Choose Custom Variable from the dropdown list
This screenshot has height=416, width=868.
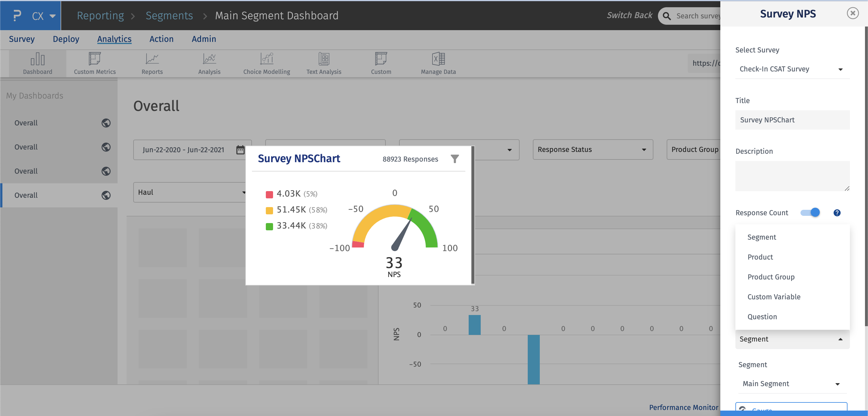[x=792, y=297]
